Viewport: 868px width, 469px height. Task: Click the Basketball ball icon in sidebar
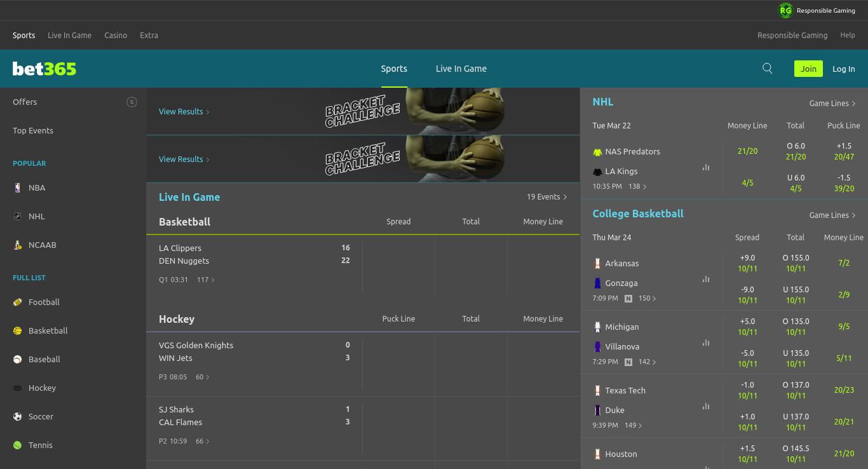click(18, 330)
